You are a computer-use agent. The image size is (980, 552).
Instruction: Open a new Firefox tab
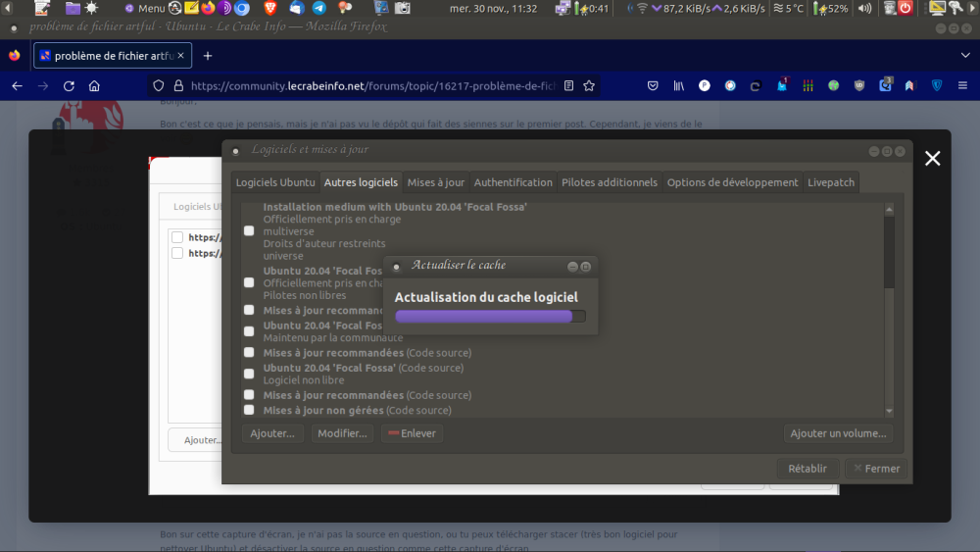coord(207,56)
